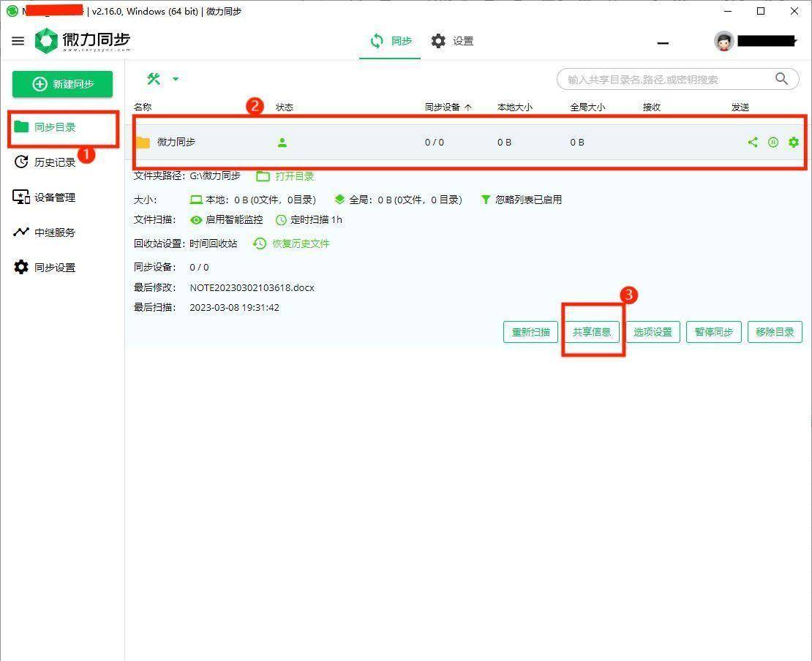Click the 同步设置 gear icon
Image resolution: width=812 pixels, height=661 pixels.
(x=21, y=267)
